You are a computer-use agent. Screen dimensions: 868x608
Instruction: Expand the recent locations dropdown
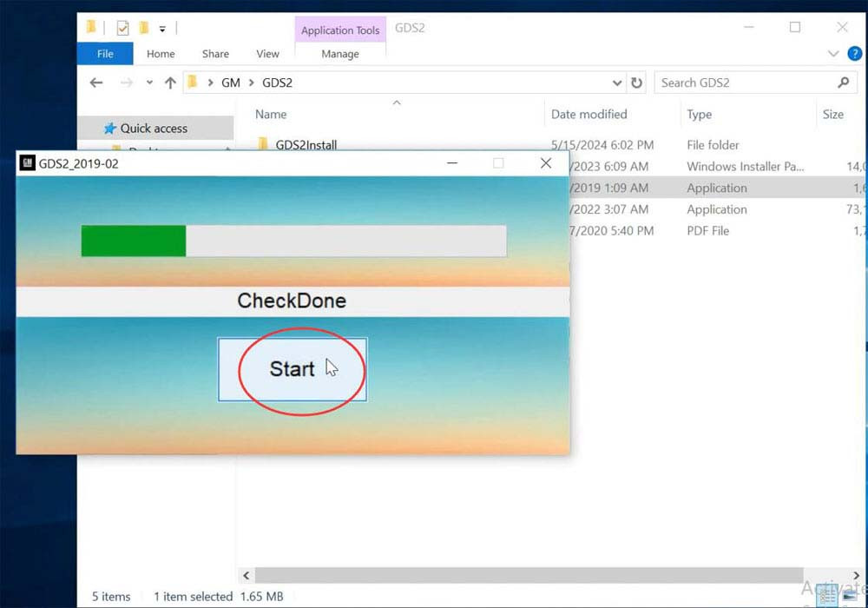(149, 83)
